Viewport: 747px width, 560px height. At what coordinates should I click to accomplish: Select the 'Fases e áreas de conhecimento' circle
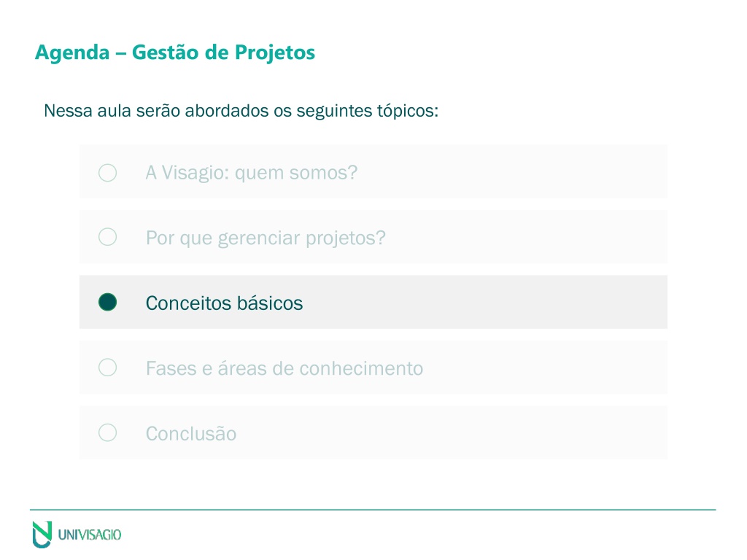pyautogui.click(x=108, y=367)
